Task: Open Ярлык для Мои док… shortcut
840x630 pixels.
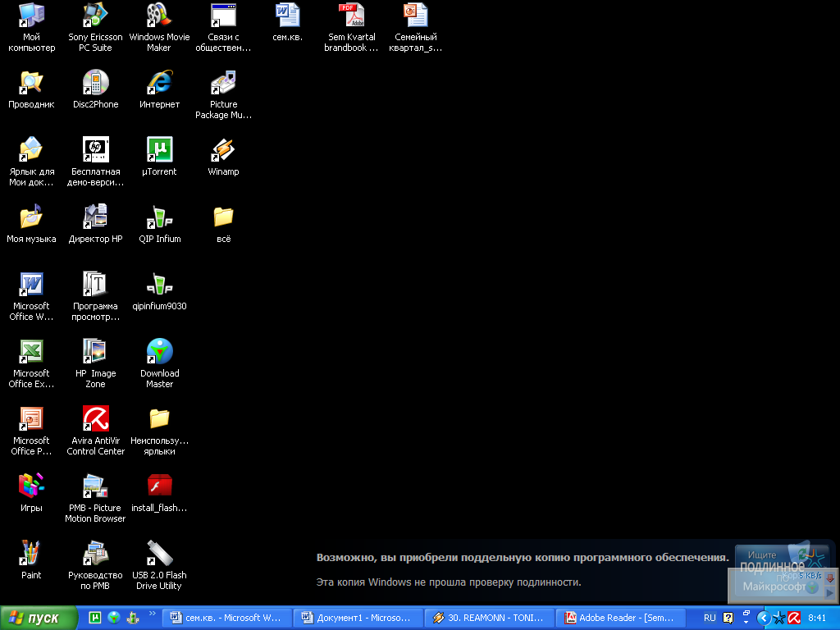Action: [31, 162]
